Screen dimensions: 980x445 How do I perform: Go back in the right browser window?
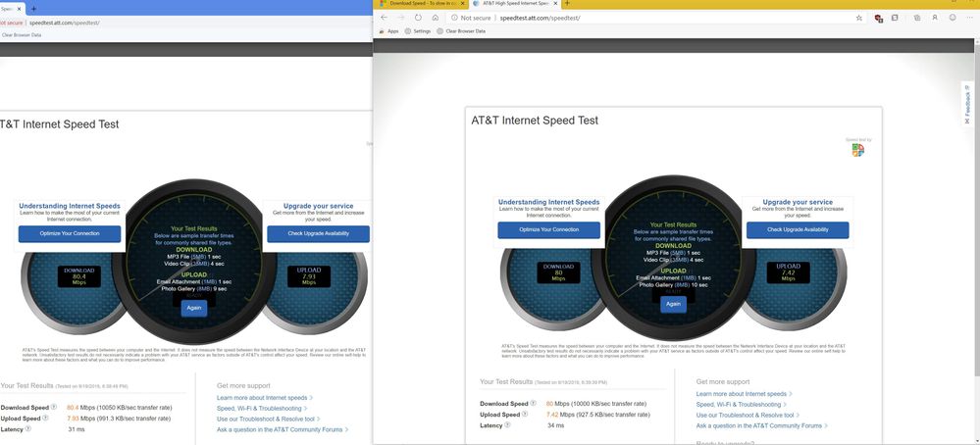(x=384, y=18)
